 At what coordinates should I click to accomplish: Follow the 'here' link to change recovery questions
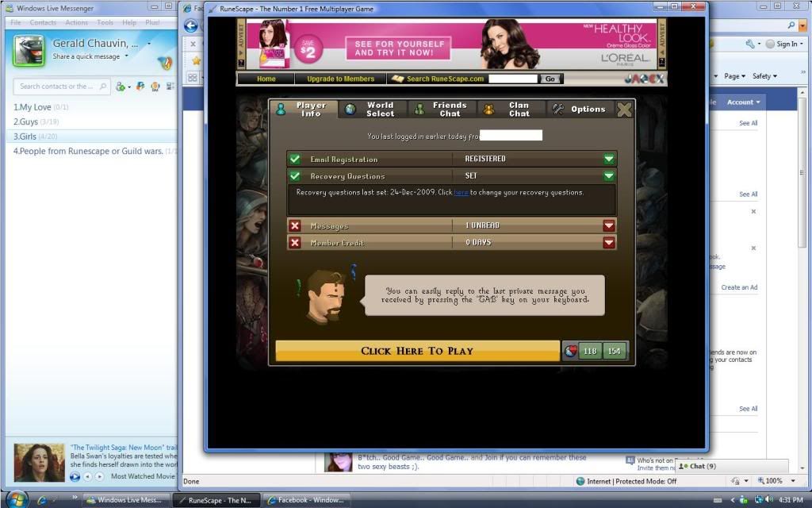click(461, 192)
